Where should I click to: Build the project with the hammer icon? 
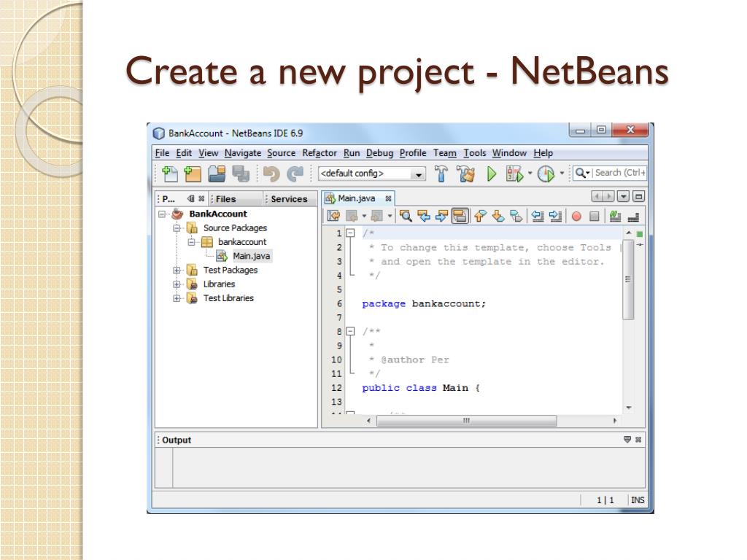(x=441, y=174)
